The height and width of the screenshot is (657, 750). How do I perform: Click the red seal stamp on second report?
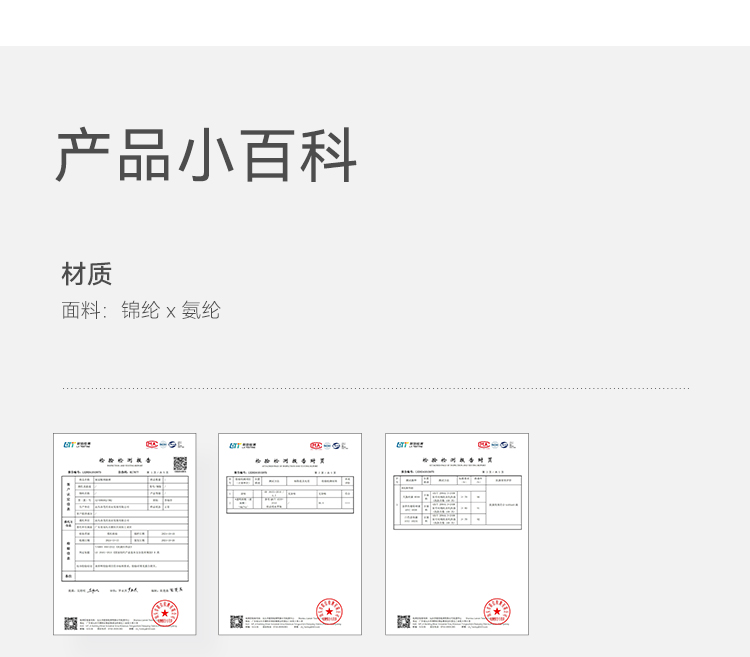[x=329, y=612]
